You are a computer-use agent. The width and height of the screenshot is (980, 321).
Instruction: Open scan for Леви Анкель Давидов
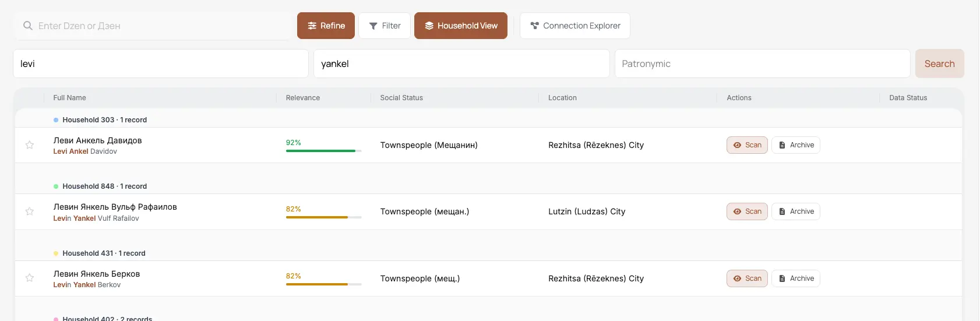(x=747, y=145)
